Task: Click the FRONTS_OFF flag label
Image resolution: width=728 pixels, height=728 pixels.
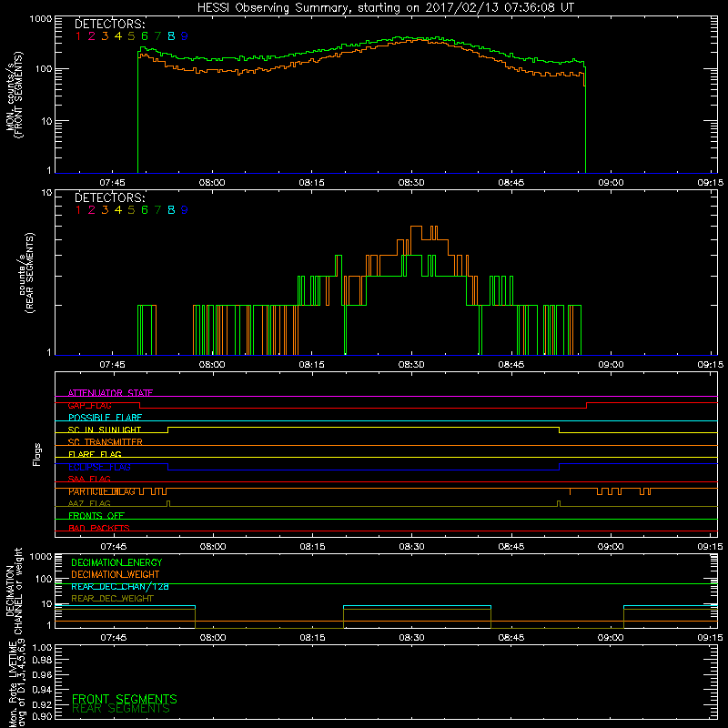Action: click(96, 516)
